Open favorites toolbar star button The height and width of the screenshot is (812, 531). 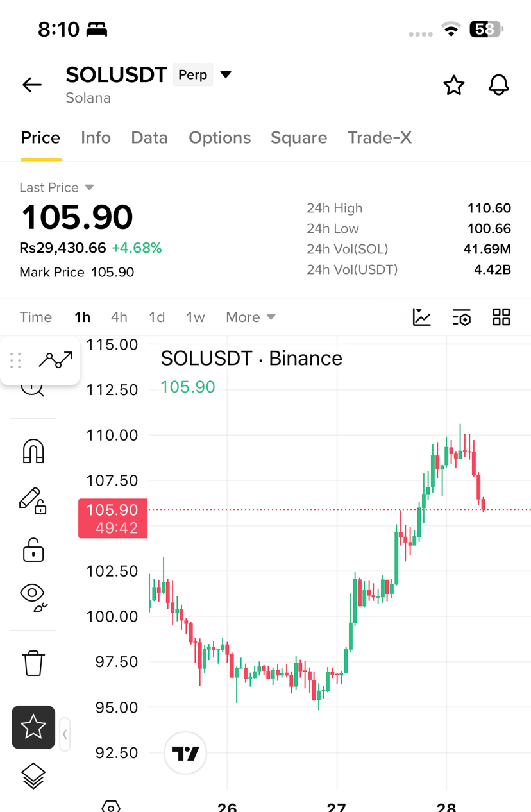click(x=33, y=727)
